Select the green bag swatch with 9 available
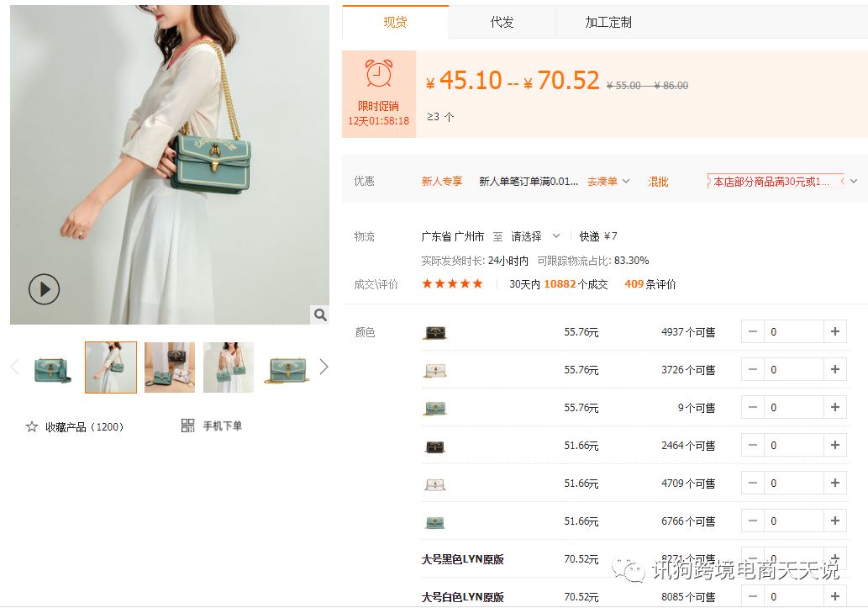The width and height of the screenshot is (868, 608). coord(435,408)
